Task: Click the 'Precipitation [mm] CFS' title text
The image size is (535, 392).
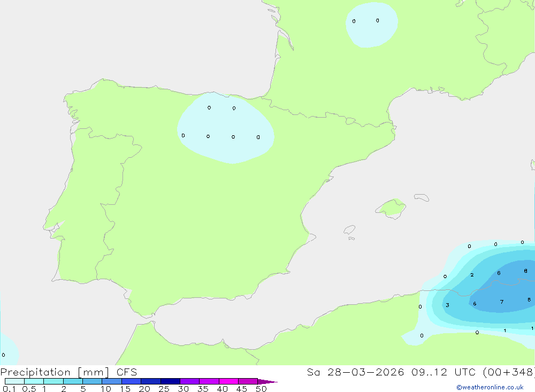Action: (x=68, y=372)
